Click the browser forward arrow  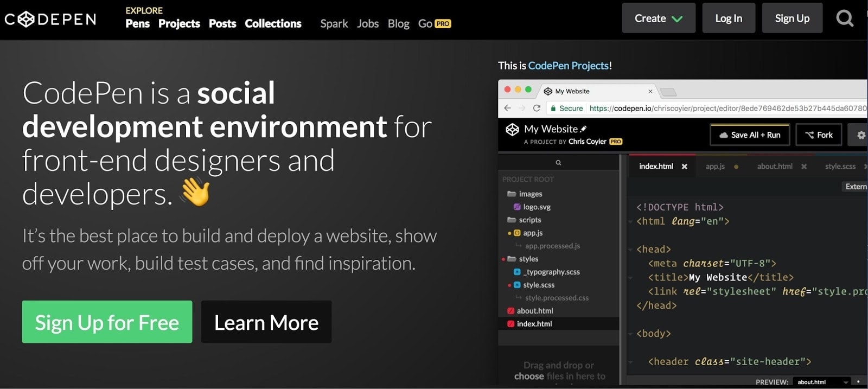click(x=522, y=108)
